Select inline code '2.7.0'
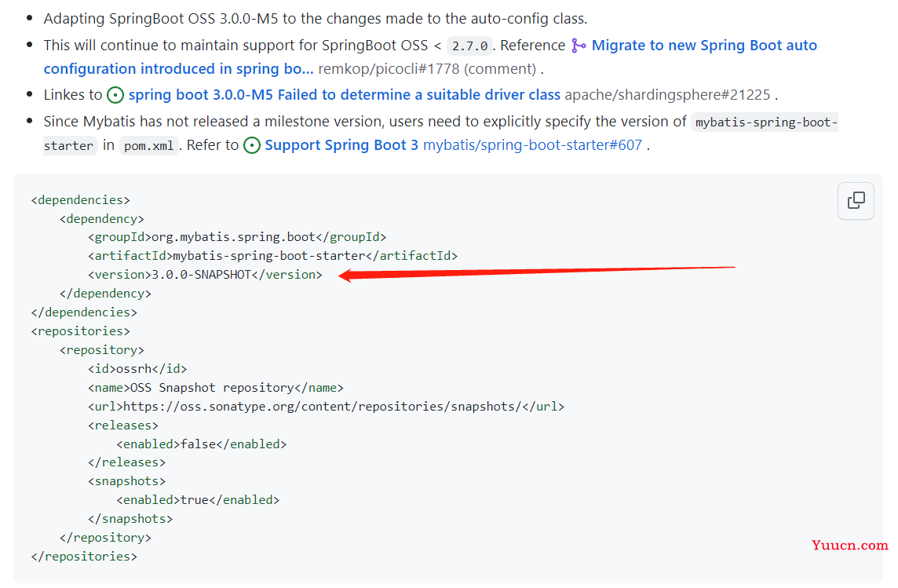Screen dimensions: 898x588 coord(469,46)
